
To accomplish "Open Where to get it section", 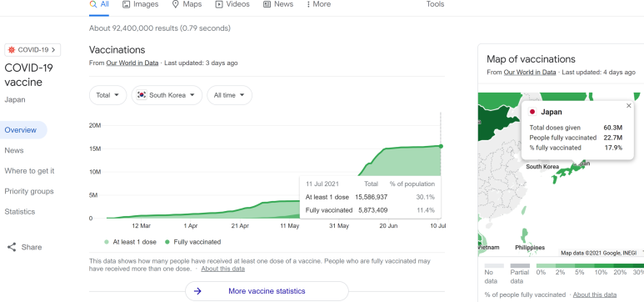I will pyautogui.click(x=29, y=171).
